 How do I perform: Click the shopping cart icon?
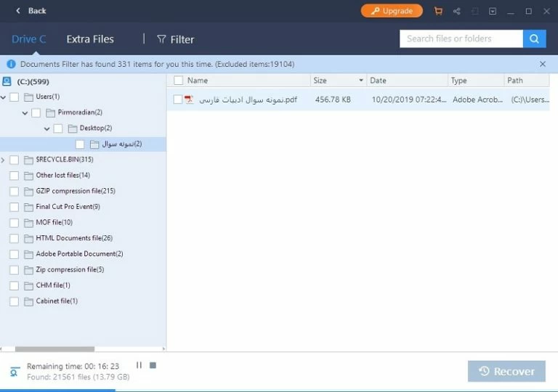(x=438, y=11)
